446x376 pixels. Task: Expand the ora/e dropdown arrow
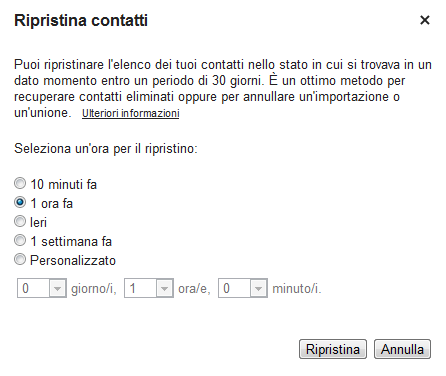coord(164,288)
